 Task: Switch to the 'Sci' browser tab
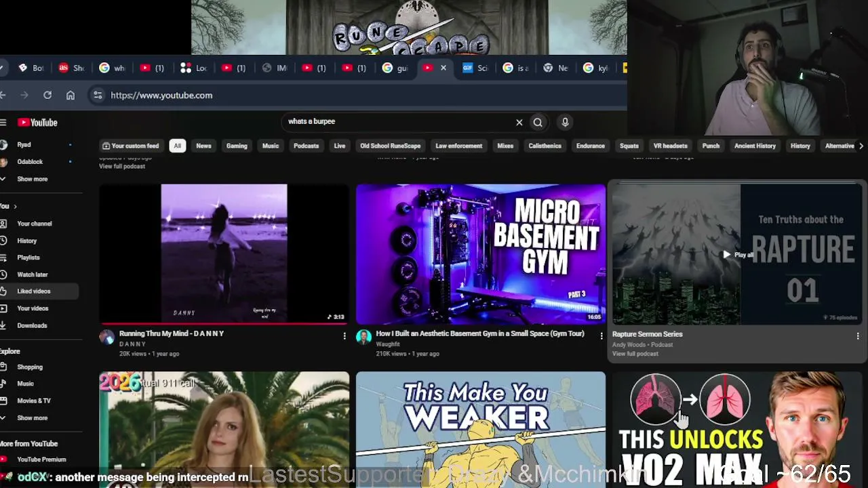[475, 68]
